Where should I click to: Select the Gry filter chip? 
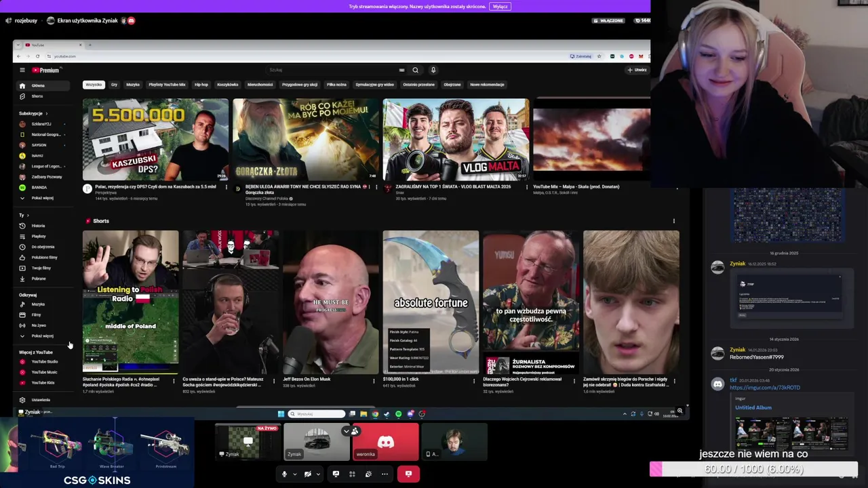pyautogui.click(x=114, y=85)
